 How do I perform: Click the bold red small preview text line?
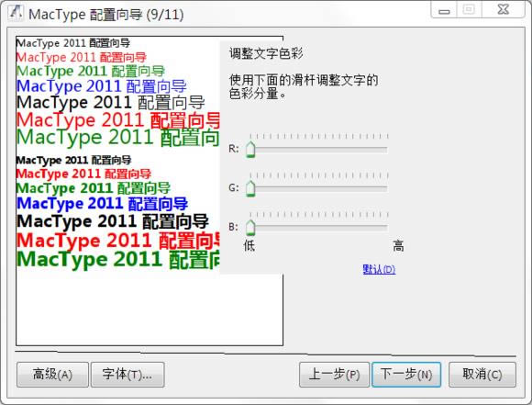83,174
